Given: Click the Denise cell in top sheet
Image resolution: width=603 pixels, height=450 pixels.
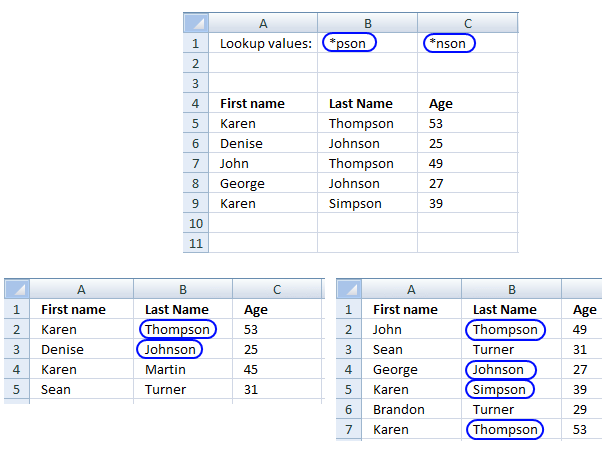Looking at the screenshot, I should click(263, 143).
